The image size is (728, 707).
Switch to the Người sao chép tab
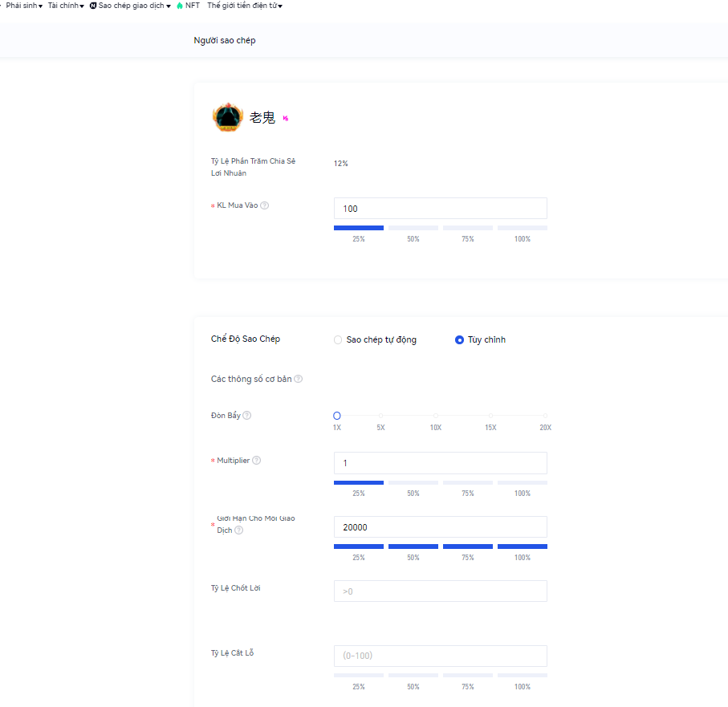pyautogui.click(x=225, y=40)
